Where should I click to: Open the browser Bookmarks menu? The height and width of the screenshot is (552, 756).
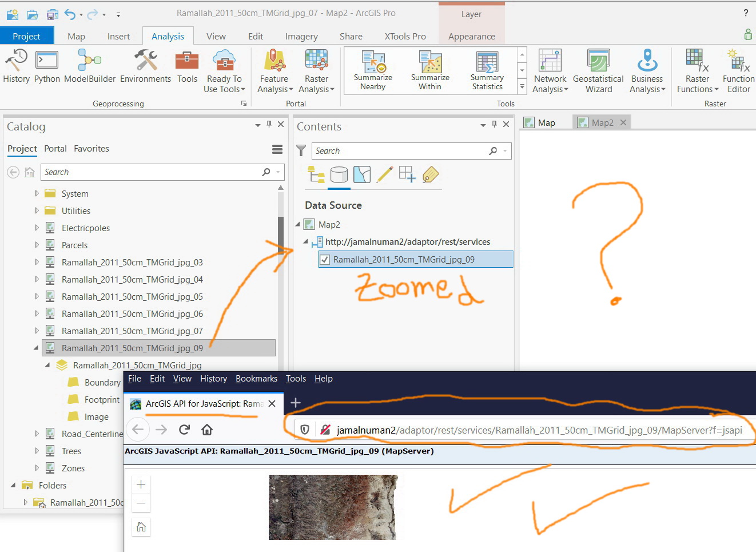(256, 379)
